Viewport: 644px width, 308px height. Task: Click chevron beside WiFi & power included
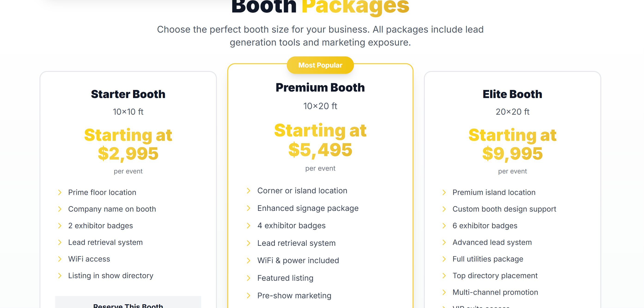click(248, 260)
